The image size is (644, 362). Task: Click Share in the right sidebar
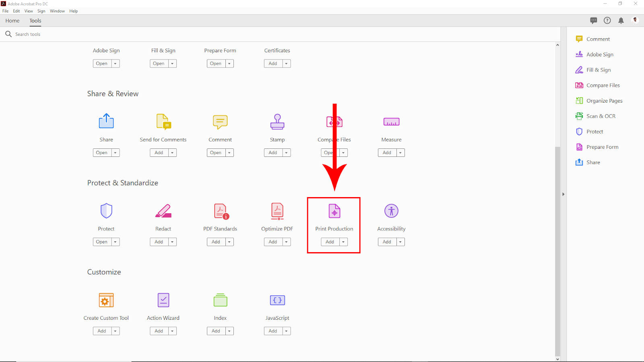tap(588, 162)
